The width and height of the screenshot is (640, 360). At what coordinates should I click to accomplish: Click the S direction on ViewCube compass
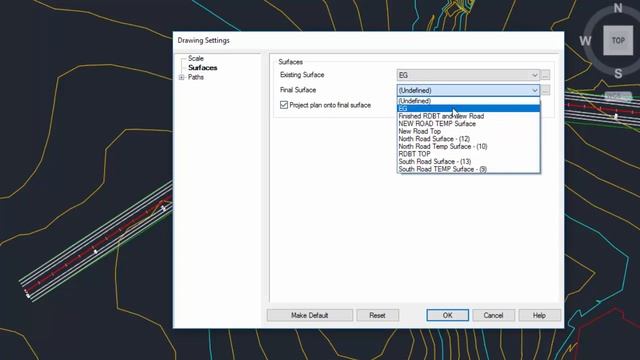click(x=618, y=73)
